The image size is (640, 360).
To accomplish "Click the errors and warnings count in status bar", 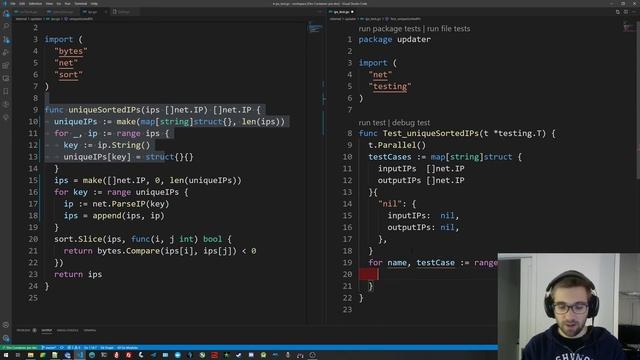I will [74, 348].
